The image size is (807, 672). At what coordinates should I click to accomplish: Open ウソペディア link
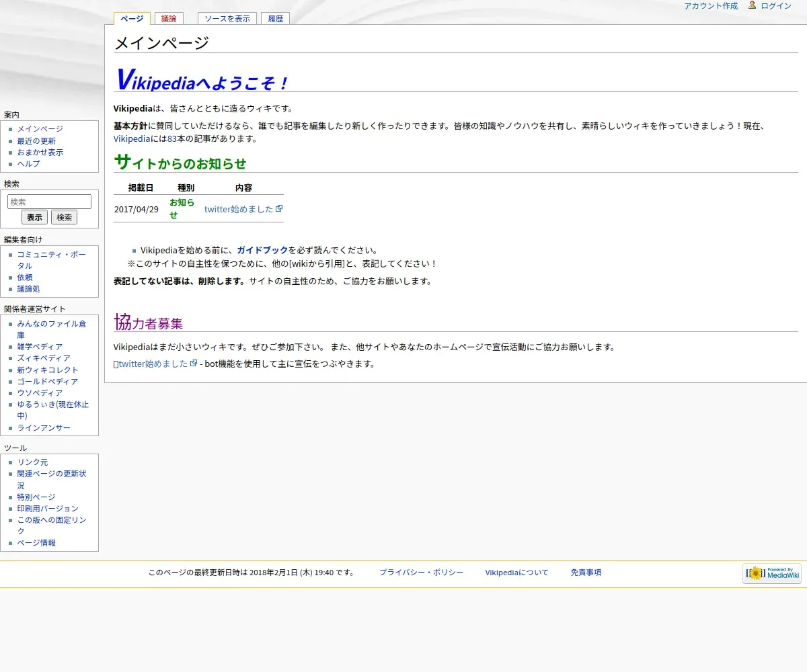pyautogui.click(x=40, y=393)
